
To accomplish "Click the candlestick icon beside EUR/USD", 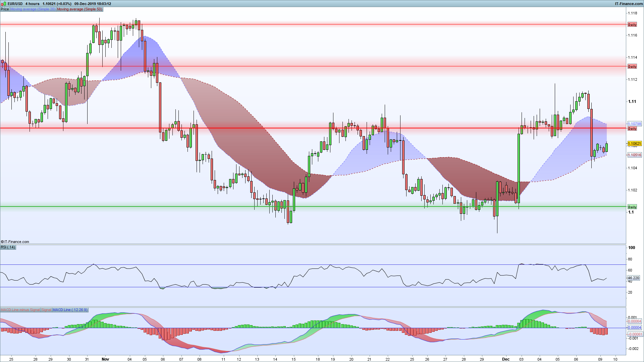I will pos(4,4).
